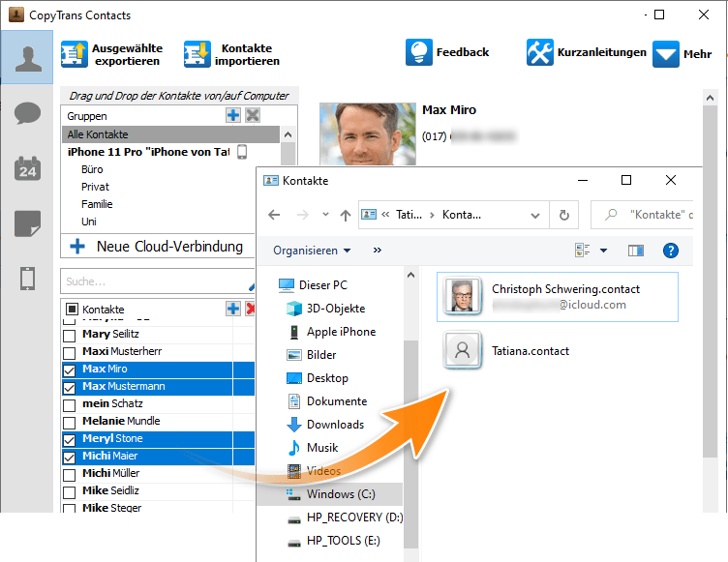Open Musik folder
728x562 pixels.
tap(313, 447)
